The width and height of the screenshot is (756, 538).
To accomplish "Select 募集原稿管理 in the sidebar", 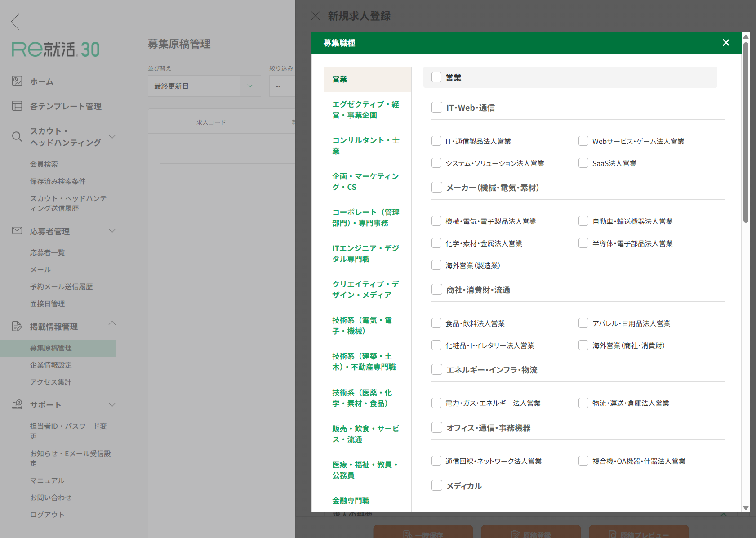I will coord(58,348).
